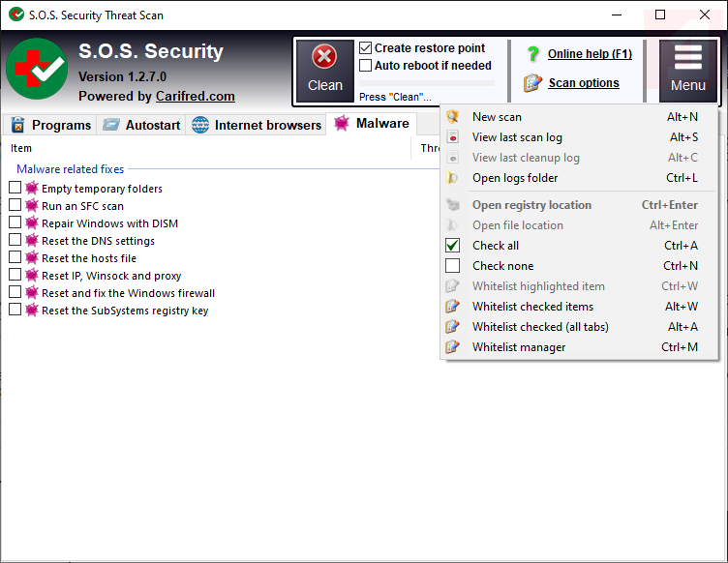Click bug icon beside Reset the hosts file

(x=32, y=257)
